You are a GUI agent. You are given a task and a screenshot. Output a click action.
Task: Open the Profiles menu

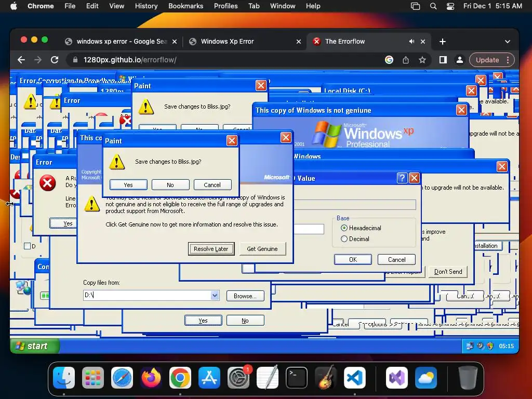coord(225,6)
